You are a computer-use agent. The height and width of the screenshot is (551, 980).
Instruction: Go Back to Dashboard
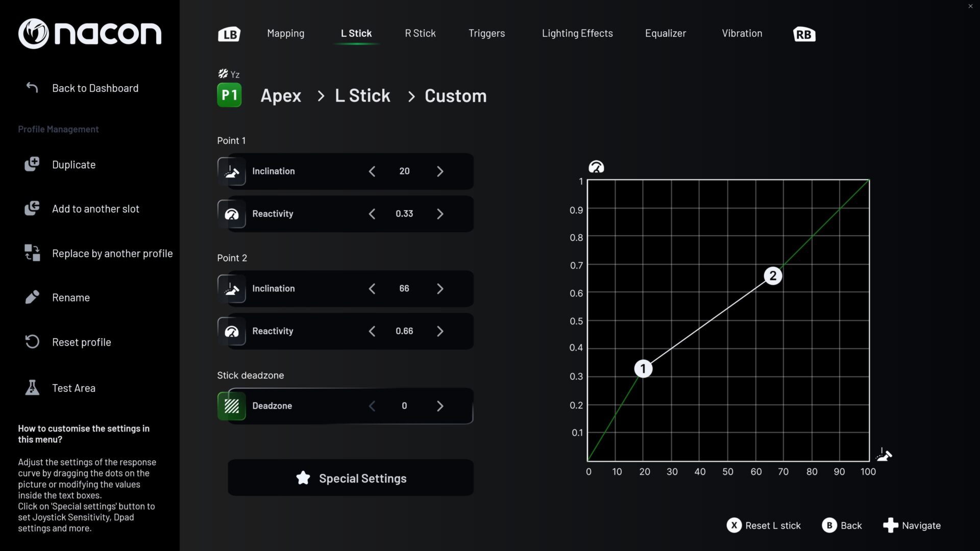(x=95, y=88)
